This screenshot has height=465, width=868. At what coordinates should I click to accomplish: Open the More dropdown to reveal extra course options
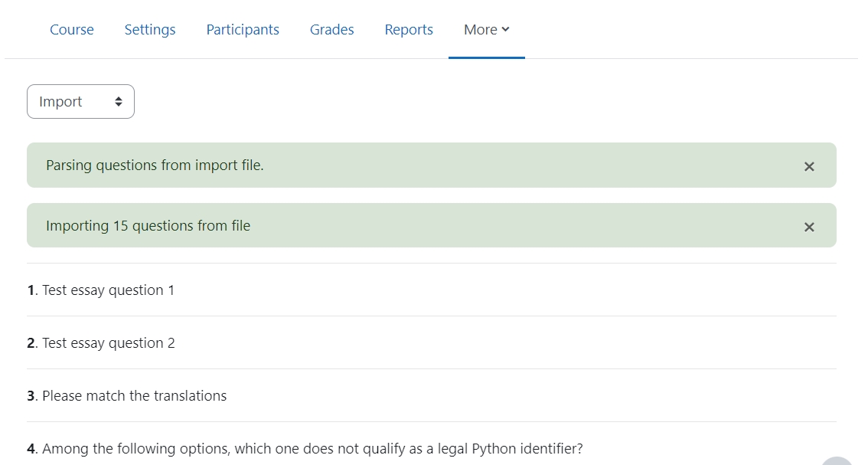click(x=486, y=29)
